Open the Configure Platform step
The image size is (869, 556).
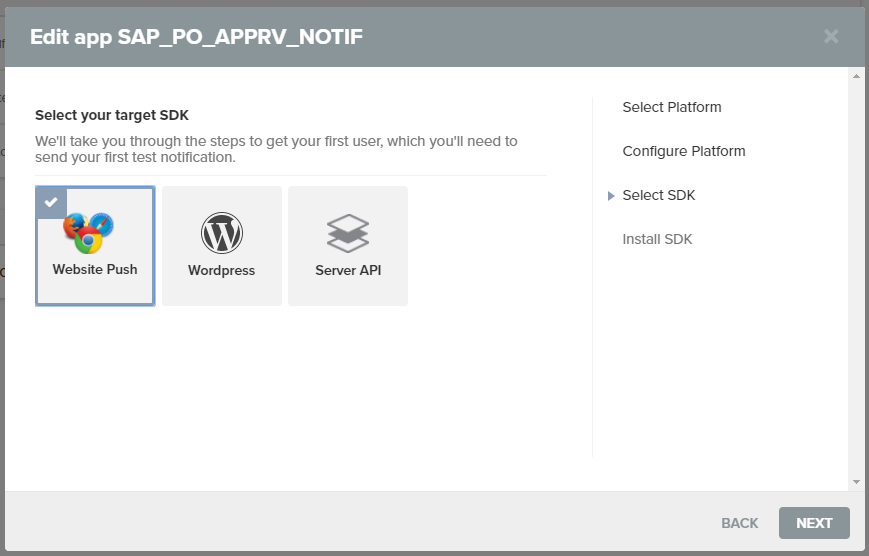click(x=684, y=151)
